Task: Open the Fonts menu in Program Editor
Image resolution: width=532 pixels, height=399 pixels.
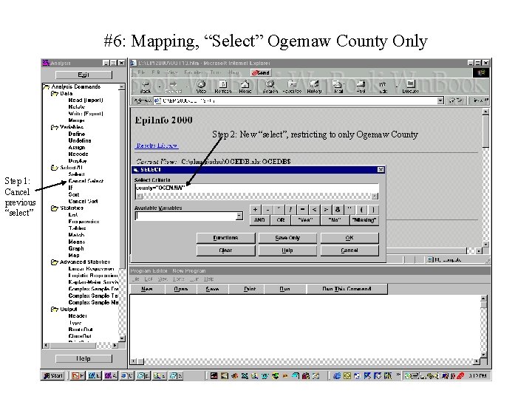Action: 179,279
